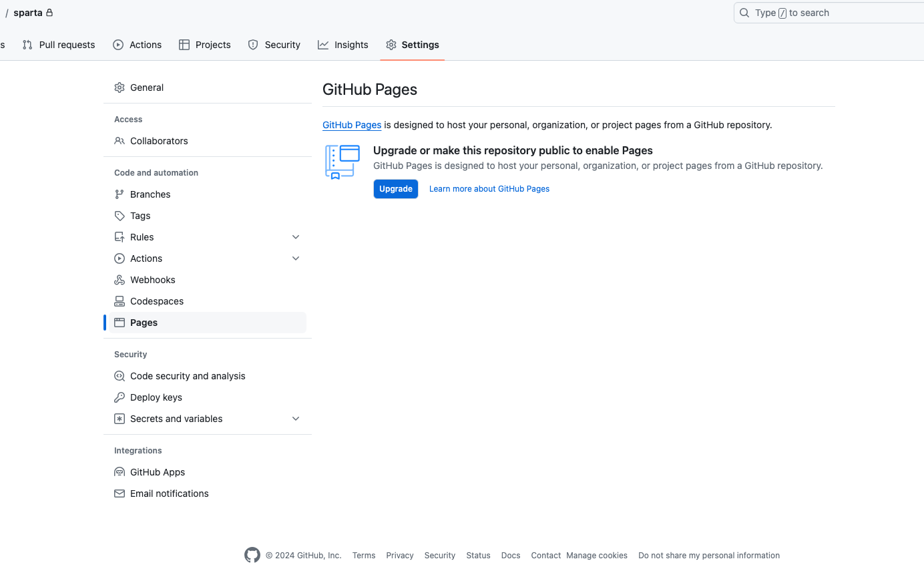This screenshot has height=587, width=924.
Task: Open Learn more about GitHub Pages link
Action: click(x=489, y=189)
